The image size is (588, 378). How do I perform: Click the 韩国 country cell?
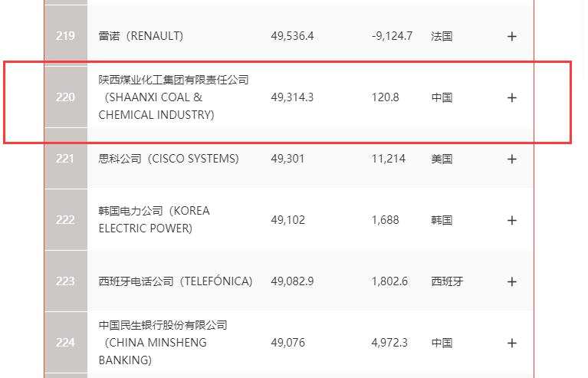coord(442,220)
